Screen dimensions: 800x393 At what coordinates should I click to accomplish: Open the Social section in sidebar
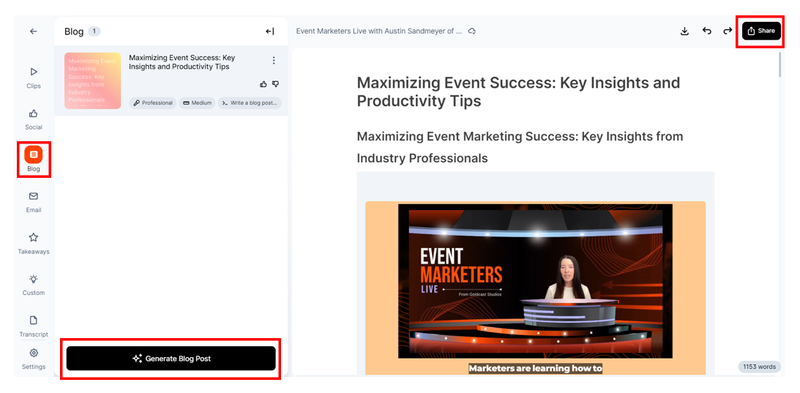point(34,119)
